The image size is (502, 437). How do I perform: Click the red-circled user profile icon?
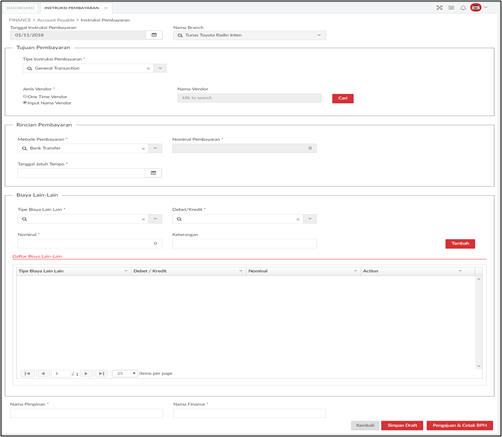click(x=476, y=7)
